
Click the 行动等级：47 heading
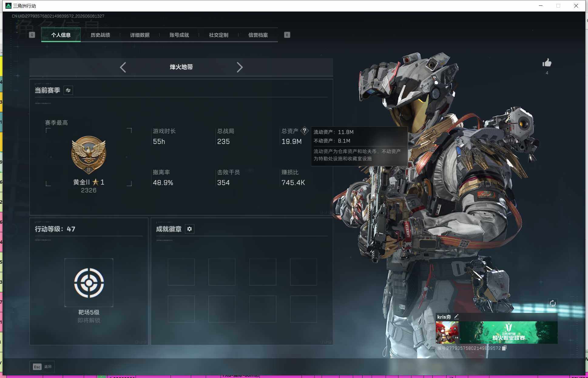coord(55,229)
